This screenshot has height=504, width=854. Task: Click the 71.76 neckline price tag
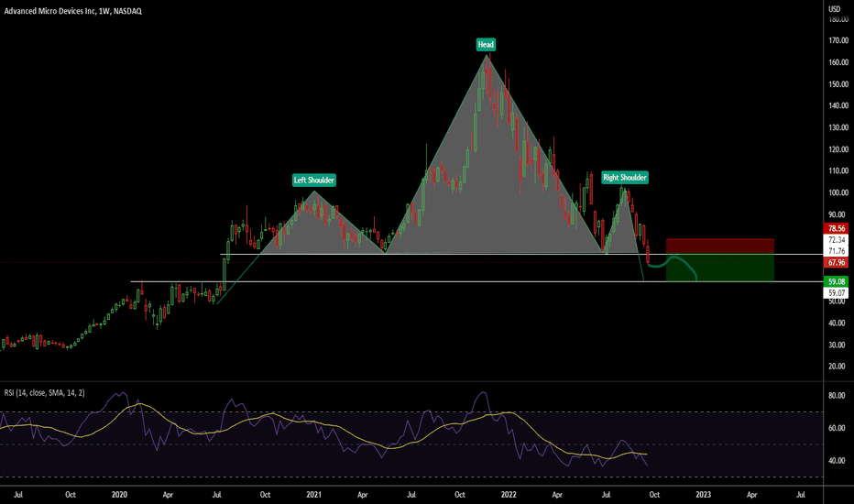pos(837,251)
